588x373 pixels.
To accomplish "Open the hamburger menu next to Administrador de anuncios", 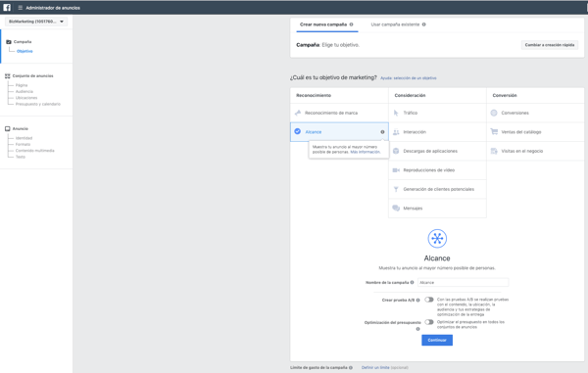I will point(21,8).
